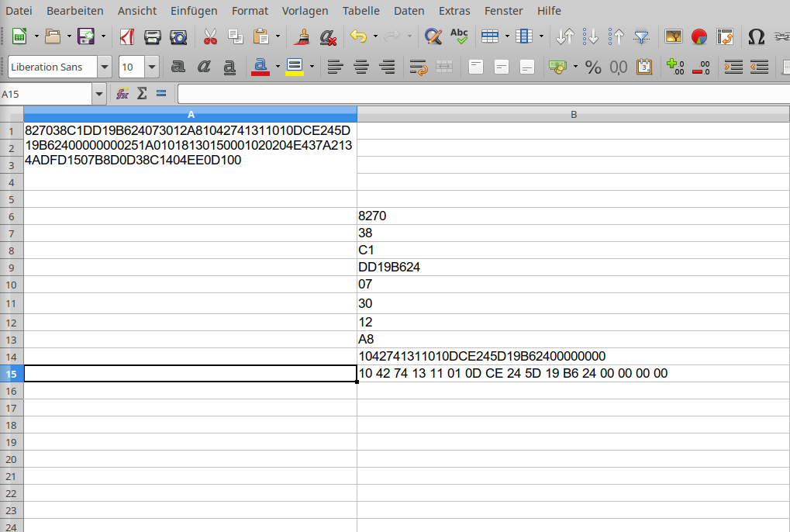The width and height of the screenshot is (790, 532).
Task: Sort selection ascending
Action: [x=589, y=36]
